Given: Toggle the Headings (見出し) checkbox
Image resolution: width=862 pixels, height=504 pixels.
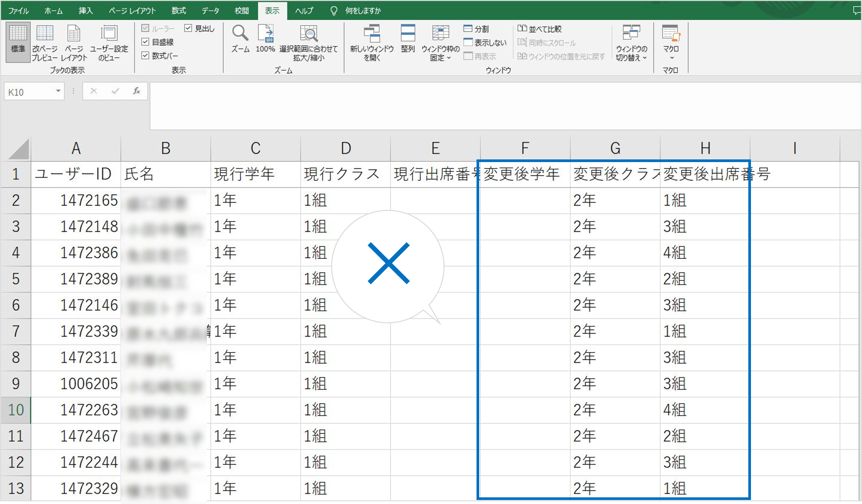Looking at the screenshot, I should [188, 28].
